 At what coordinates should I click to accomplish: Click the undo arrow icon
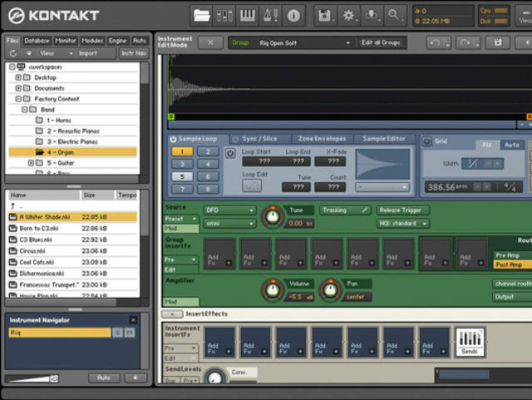tap(437, 42)
